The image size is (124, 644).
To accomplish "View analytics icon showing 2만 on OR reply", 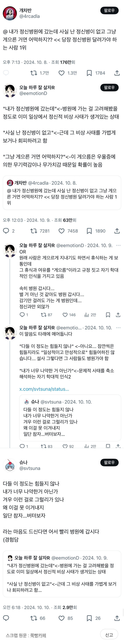I will click(87, 315).
